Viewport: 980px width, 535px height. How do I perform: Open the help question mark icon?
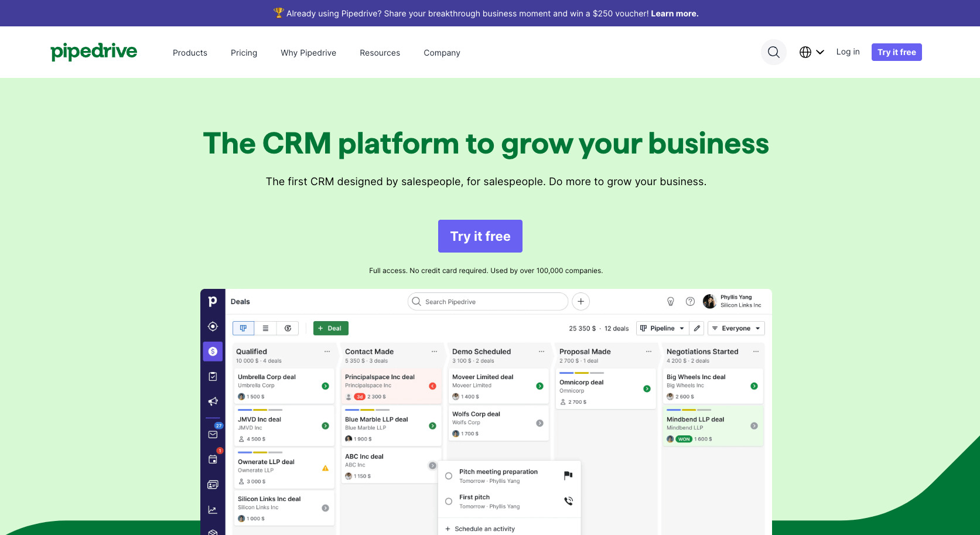click(691, 301)
